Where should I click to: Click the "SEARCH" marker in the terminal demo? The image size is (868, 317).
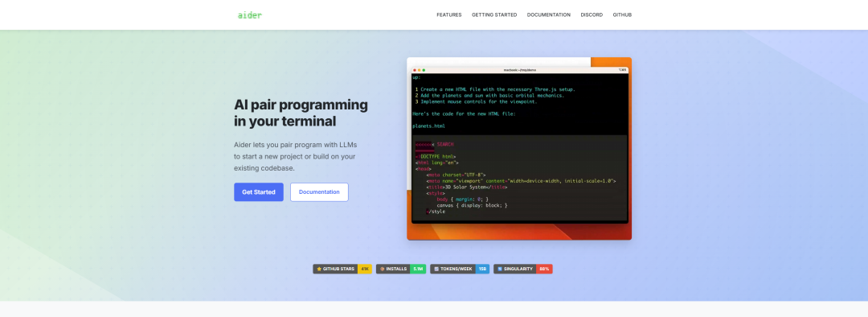click(x=445, y=144)
